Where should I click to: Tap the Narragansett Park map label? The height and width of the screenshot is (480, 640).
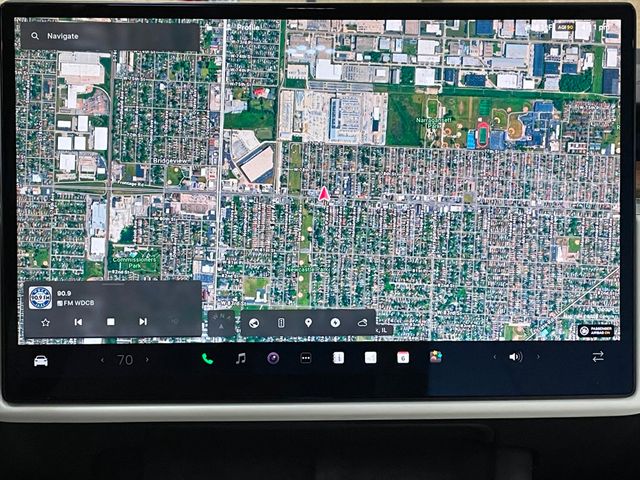coord(434,122)
